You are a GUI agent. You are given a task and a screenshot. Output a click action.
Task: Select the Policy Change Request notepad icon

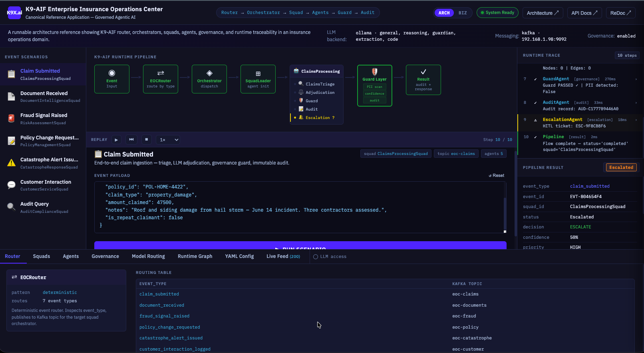(x=12, y=141)
